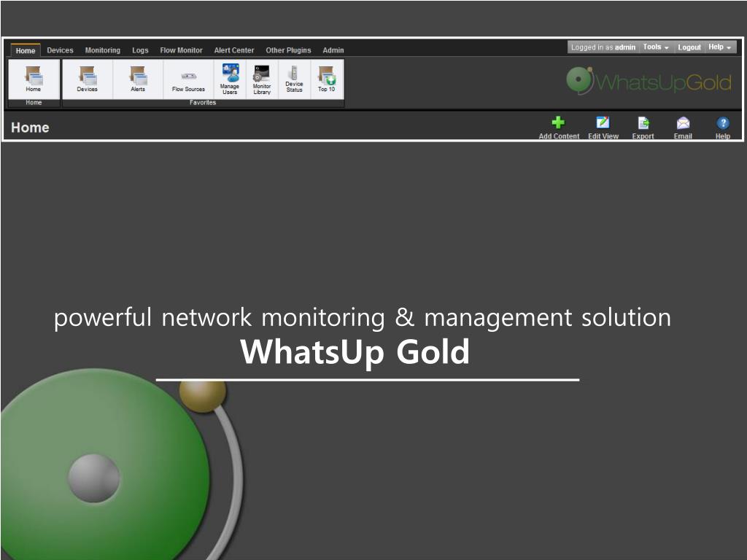Viewport: 747px width, 560px height.
Task: Click the Export icon
Action: [x=643, y=122]
